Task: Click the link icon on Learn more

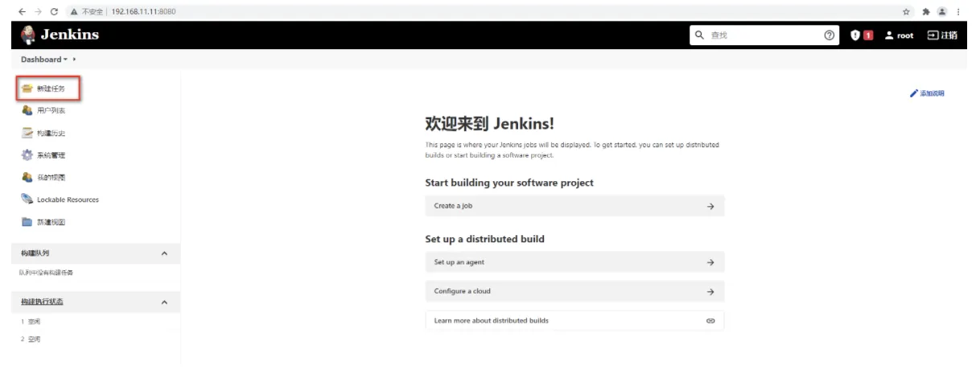Action: [x=710, y=320]
